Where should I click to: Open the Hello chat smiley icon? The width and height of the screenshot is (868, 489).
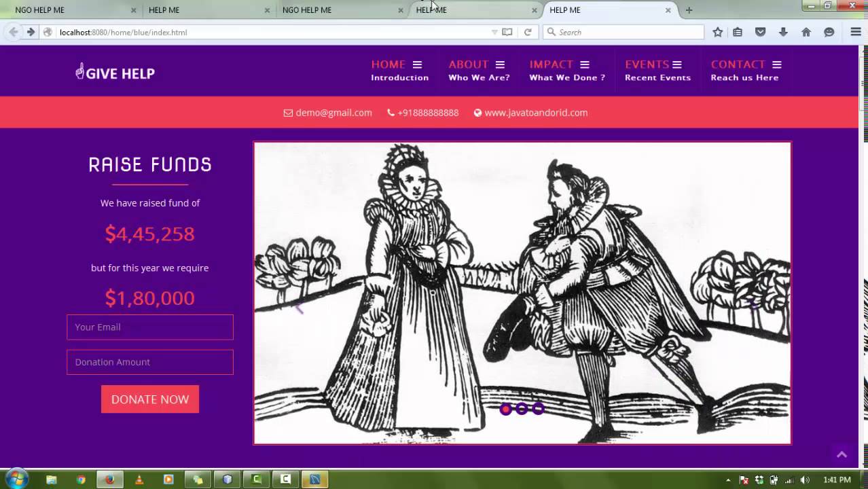pyautogui.click(x=829, y=32)
